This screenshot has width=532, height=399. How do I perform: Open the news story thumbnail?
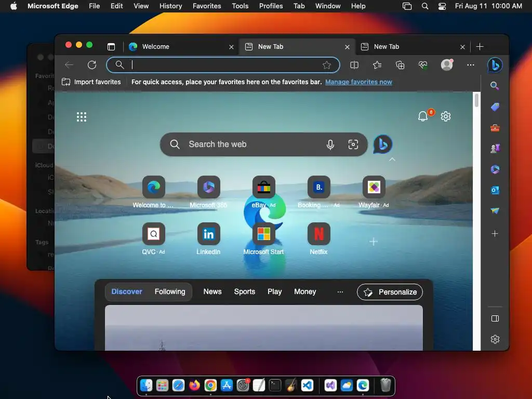tap(263, 328)
